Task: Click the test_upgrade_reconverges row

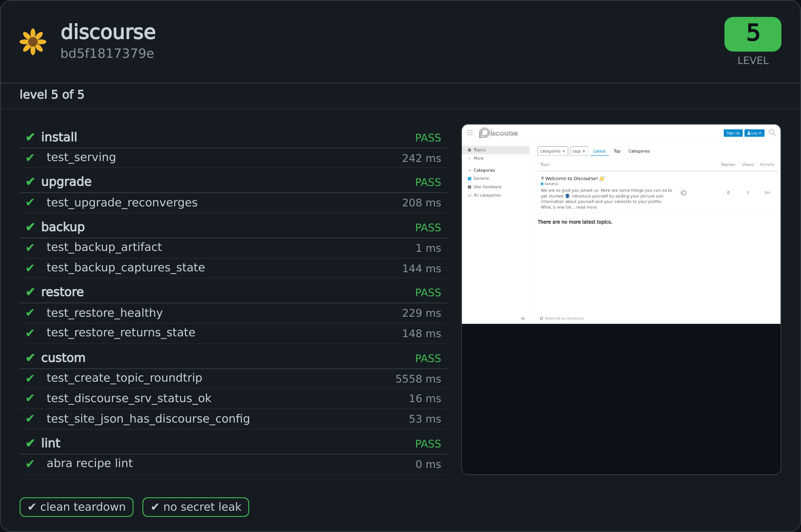Action: click(x=233, y=203)
